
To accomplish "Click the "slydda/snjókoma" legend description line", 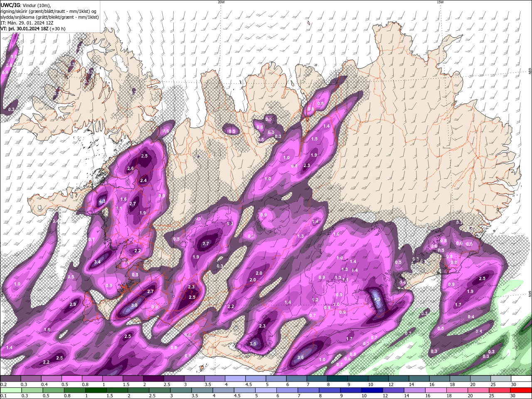I will click(49, 17).
